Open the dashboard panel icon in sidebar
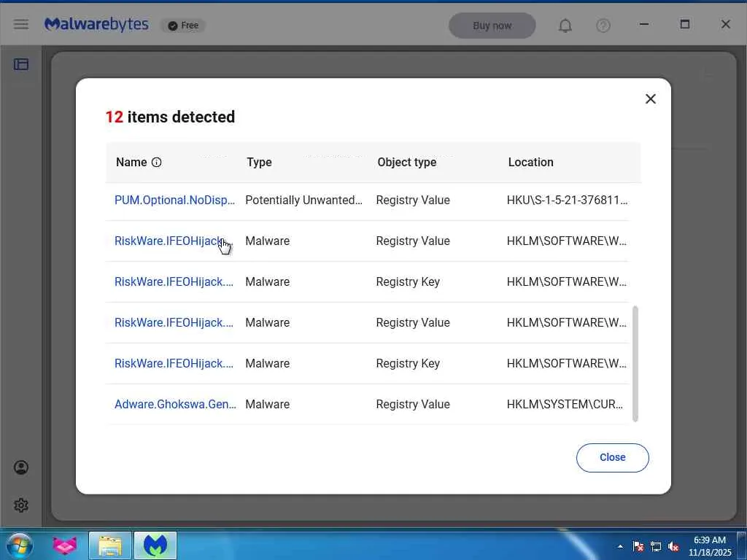 (x=21, y=64)
